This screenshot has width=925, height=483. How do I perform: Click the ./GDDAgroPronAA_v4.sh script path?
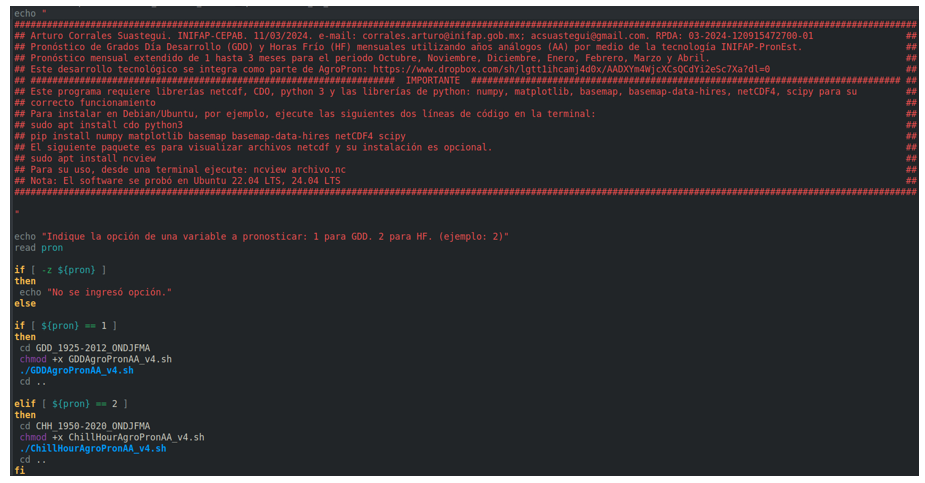click(77, 370)
